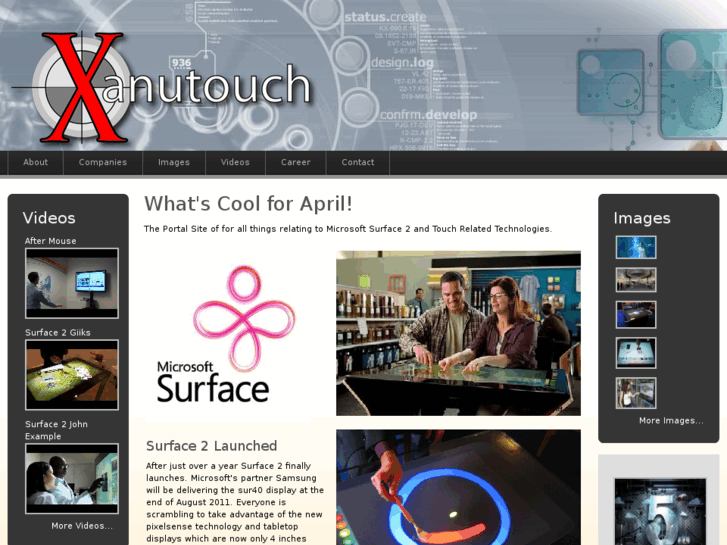Screen dimensions: 727x545
Task: Click the More Images... link
Action: [671, 421]
